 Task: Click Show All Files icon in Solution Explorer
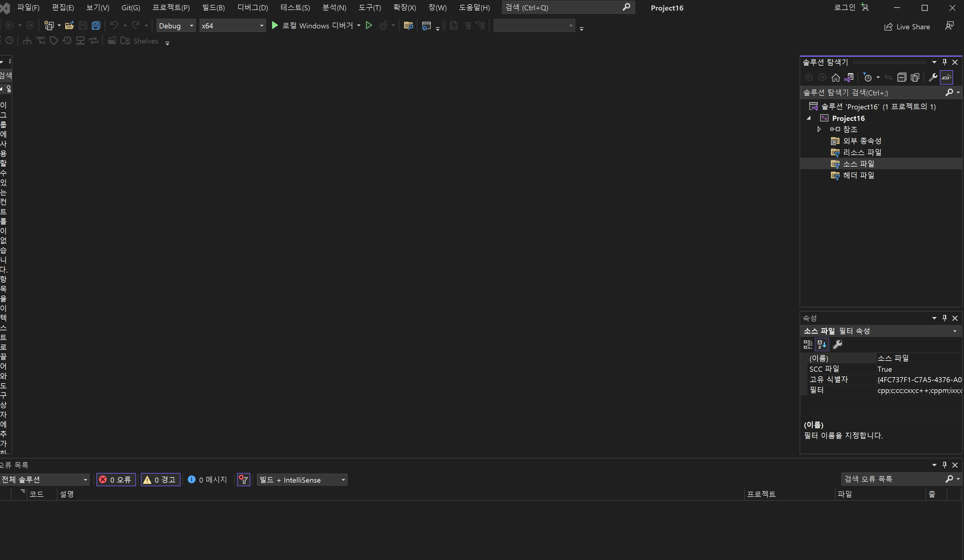[x=915, y=78]
